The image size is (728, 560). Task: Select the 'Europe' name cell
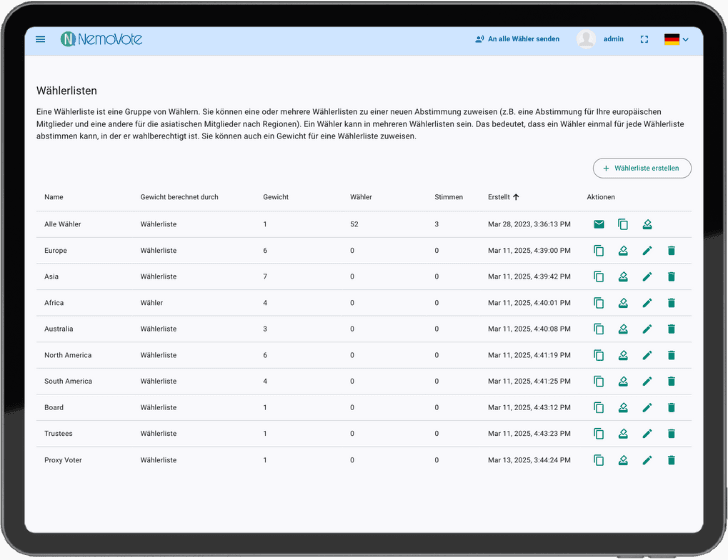click(x=56, y=251)
